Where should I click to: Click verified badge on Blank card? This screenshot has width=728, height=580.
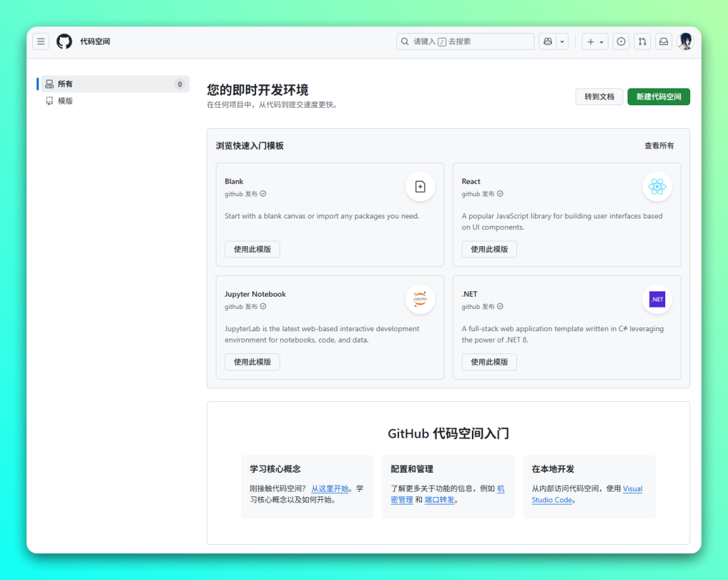[x=264, y=194]
